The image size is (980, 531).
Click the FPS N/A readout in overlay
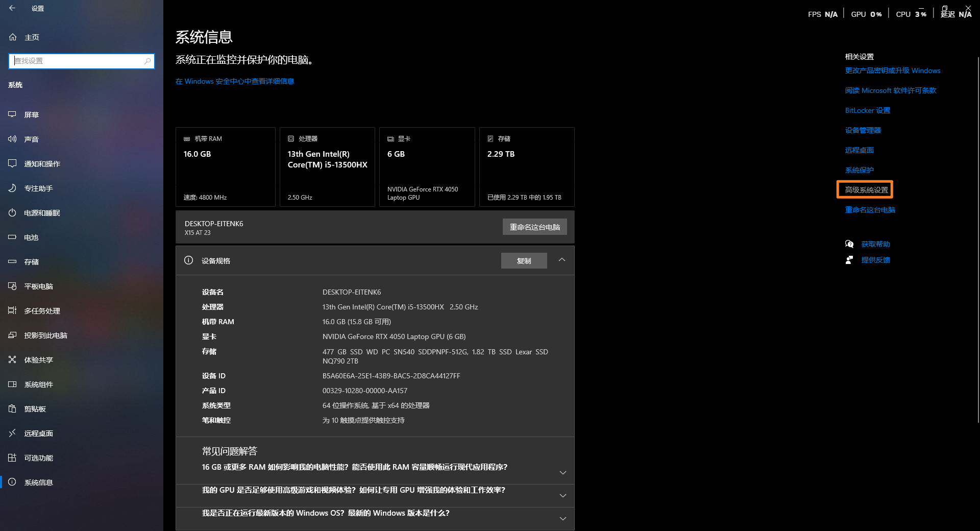coord(823,14)
